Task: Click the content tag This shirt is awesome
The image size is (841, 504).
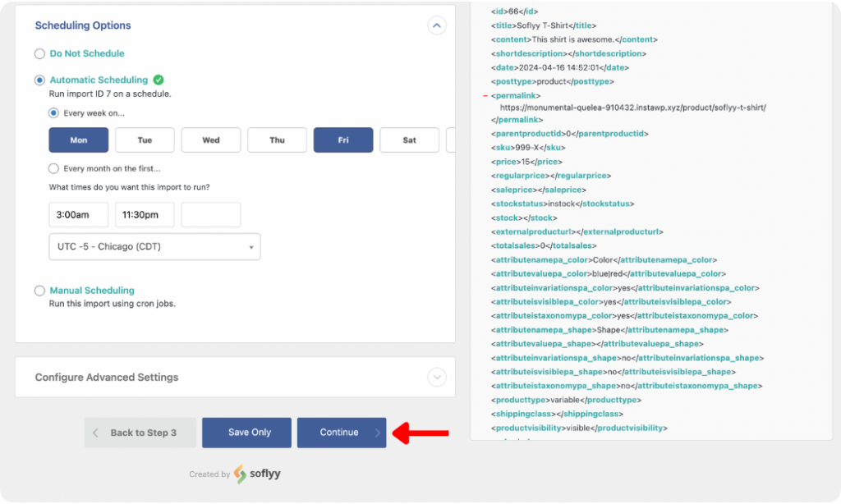Action: pyautogui.click(x=574, y=39)
